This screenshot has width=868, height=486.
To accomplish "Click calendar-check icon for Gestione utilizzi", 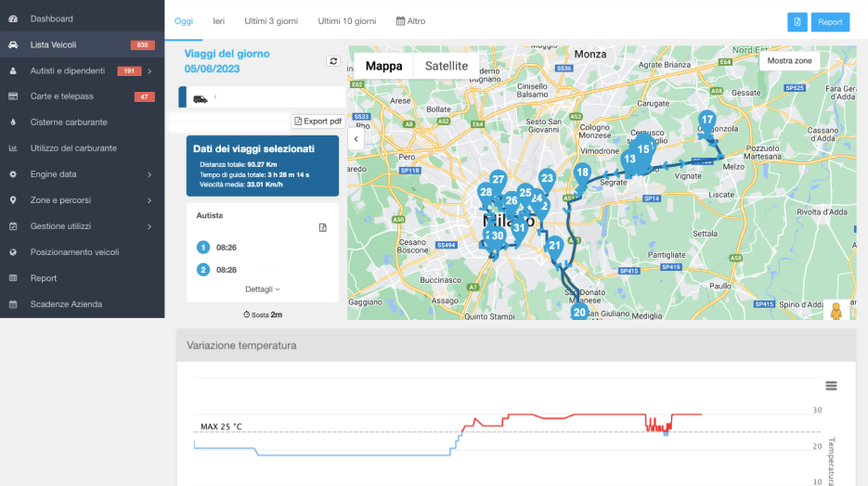I will (13, 226).
